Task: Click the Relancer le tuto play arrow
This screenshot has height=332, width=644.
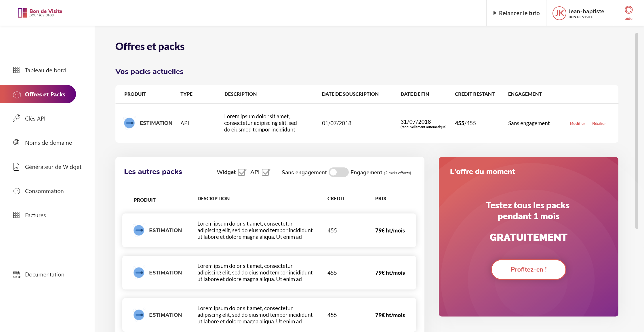Action: click(x=495, y=13)
